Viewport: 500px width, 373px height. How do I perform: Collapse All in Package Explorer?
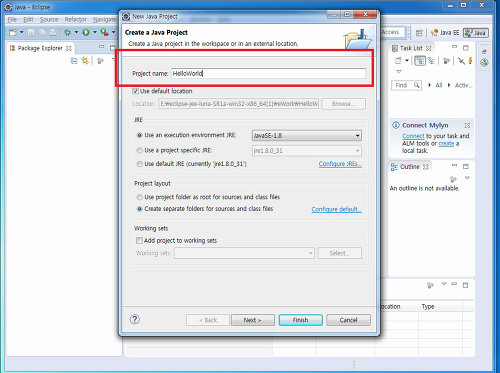(x=74, y=61)
